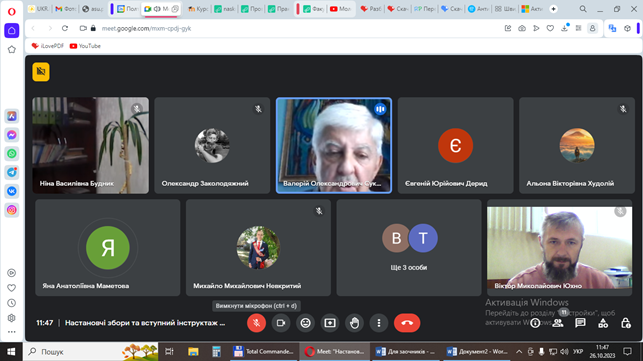Image resolution: width=643 pixels, height=361 pixels.
Task: Open the activities shapes icon
Action: pos(603,323)
